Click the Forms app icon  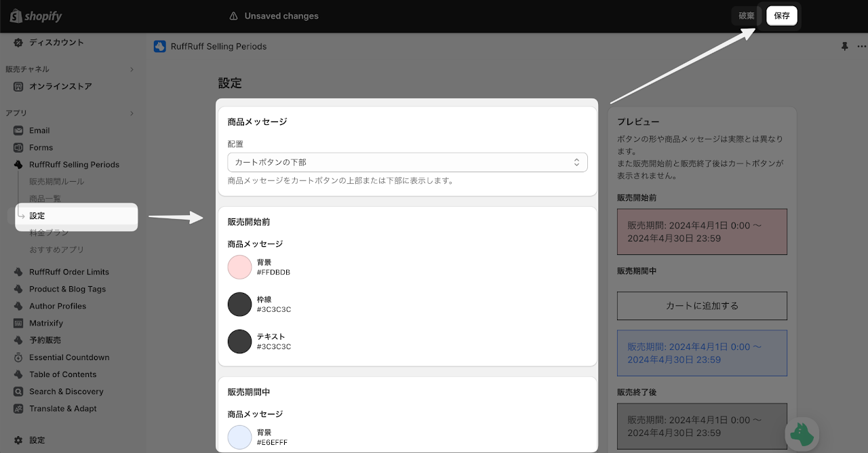tap(18, 148)
